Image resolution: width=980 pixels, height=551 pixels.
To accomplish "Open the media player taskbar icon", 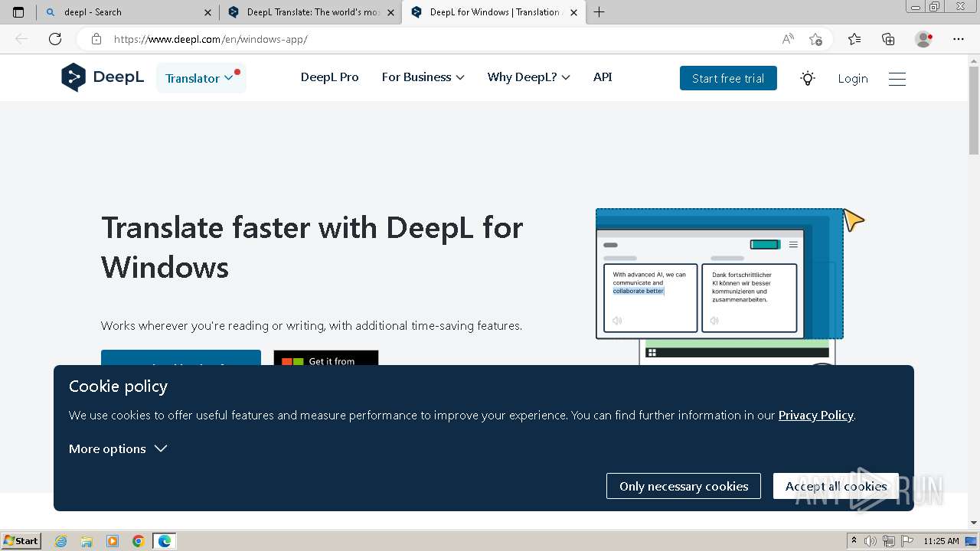I will pos(113,541).
